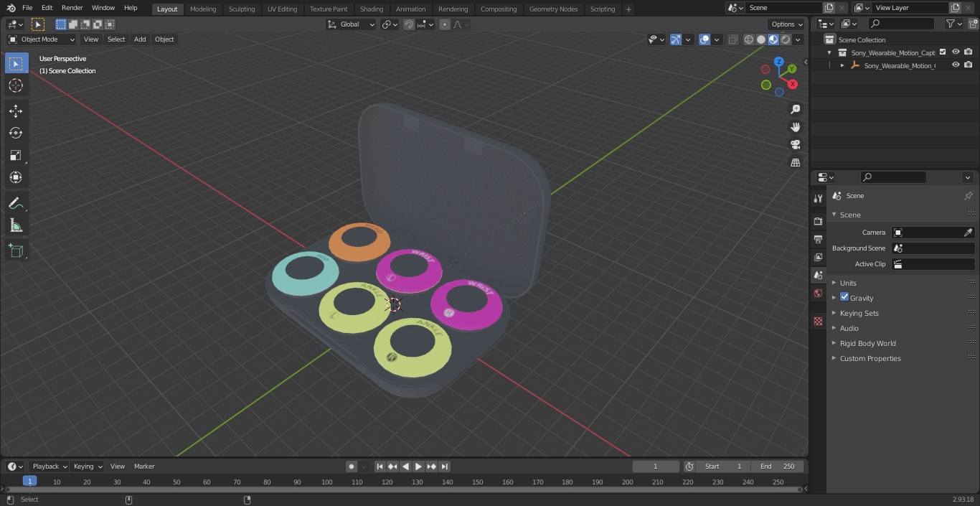Open the Global transform orientation dropdown

click(x=352, y=24)
